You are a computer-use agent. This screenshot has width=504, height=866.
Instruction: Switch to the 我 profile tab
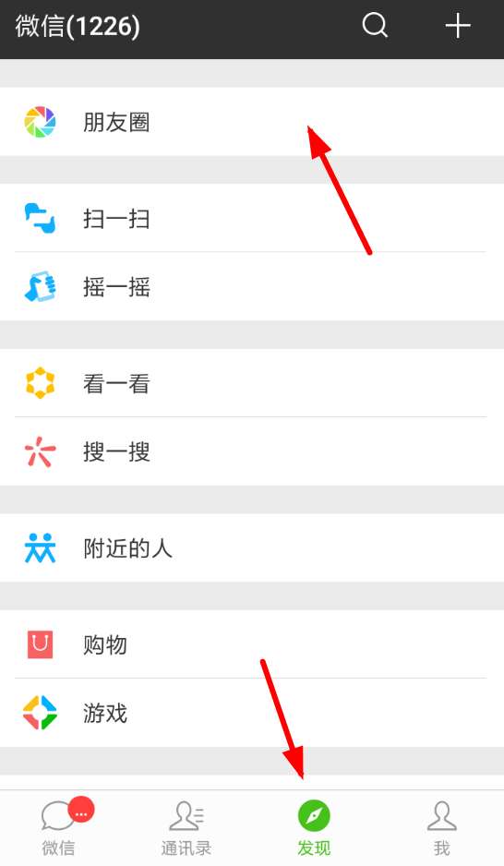click(x=441, y=828)
